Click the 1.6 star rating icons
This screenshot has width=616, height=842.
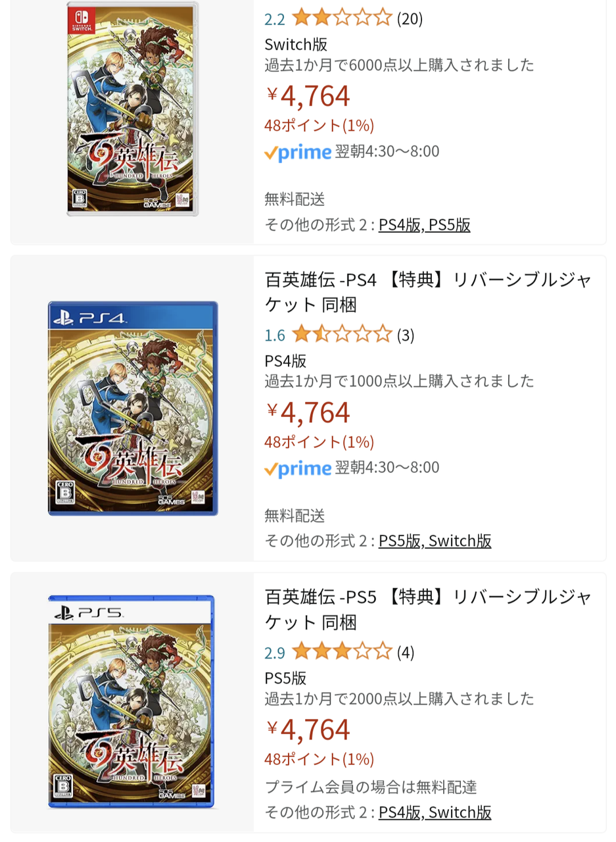pyautogui.click(x=342, y=335)
